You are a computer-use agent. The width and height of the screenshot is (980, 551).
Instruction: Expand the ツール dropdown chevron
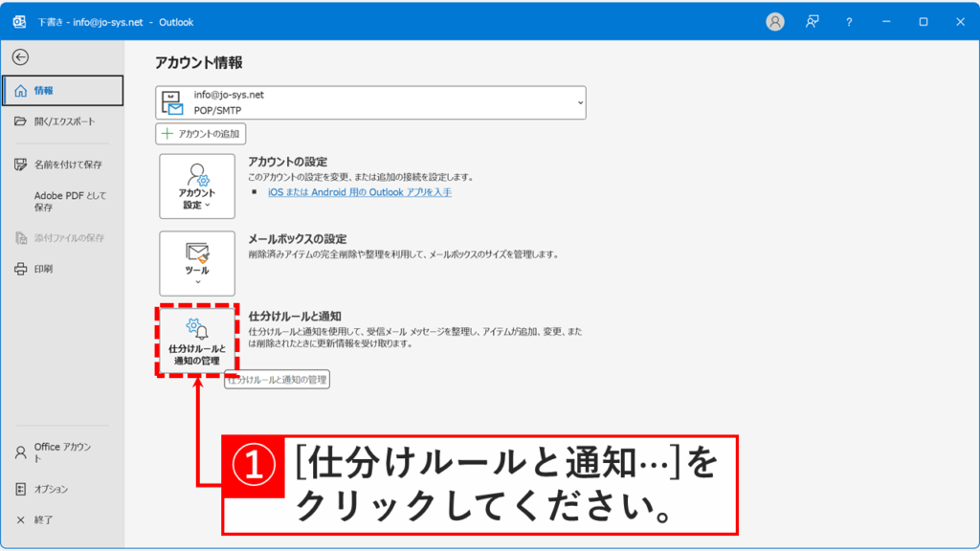197,280
